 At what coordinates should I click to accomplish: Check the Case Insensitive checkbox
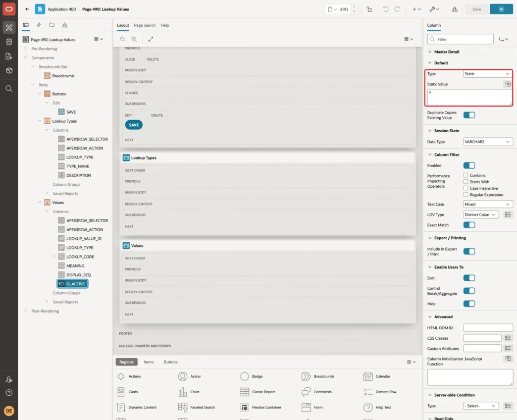(466, 188)
